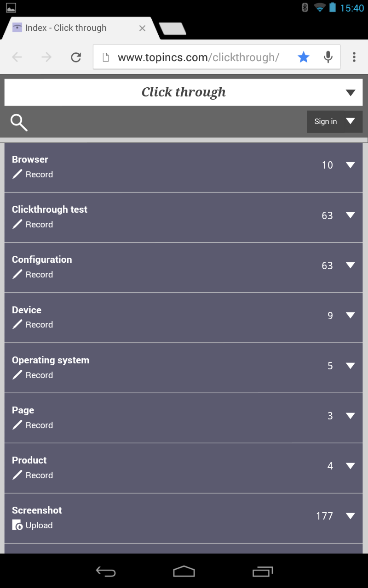Open the Operating system topic link
Screen dimensions: 368x588
pos(51,360)
